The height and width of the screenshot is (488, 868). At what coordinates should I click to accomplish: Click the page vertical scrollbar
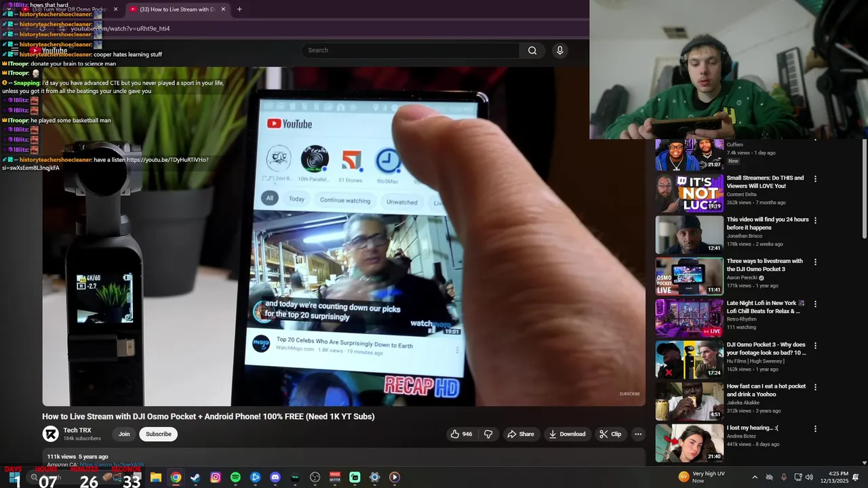[865, 188]
